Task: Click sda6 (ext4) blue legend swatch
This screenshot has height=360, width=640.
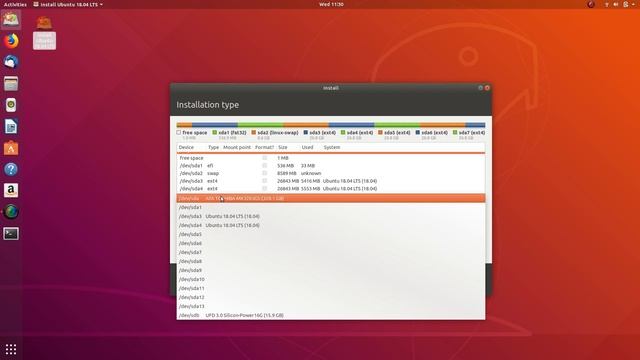Action: (x=418, y=133)
